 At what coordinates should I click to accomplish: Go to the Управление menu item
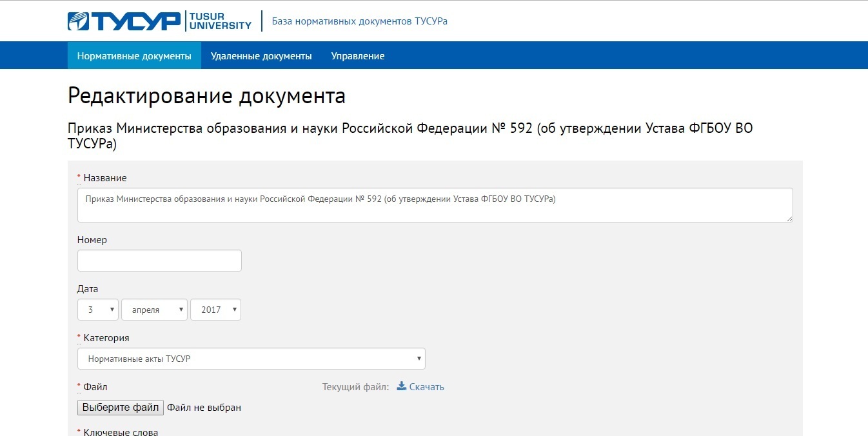pyautogui.click(x=357, y=56)
